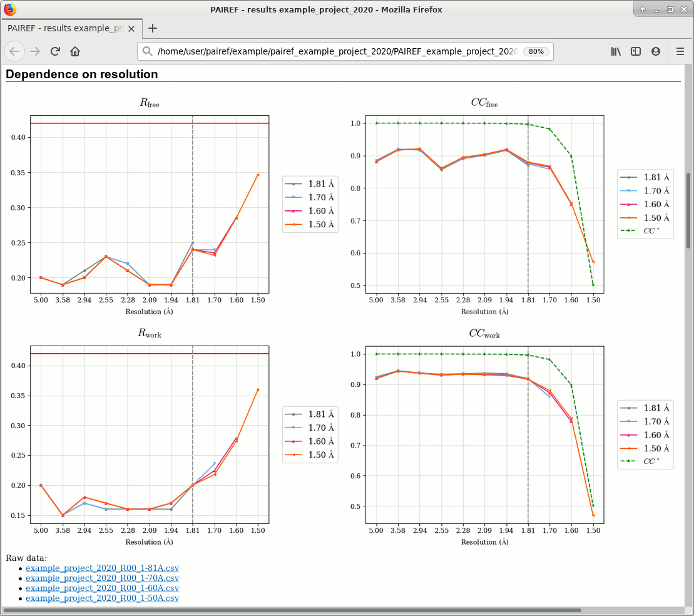The width and height of the screenshot is (694, 616).
Task: Click the 1.50 Å legend entry in the CCfree plot
Action: 645,218
